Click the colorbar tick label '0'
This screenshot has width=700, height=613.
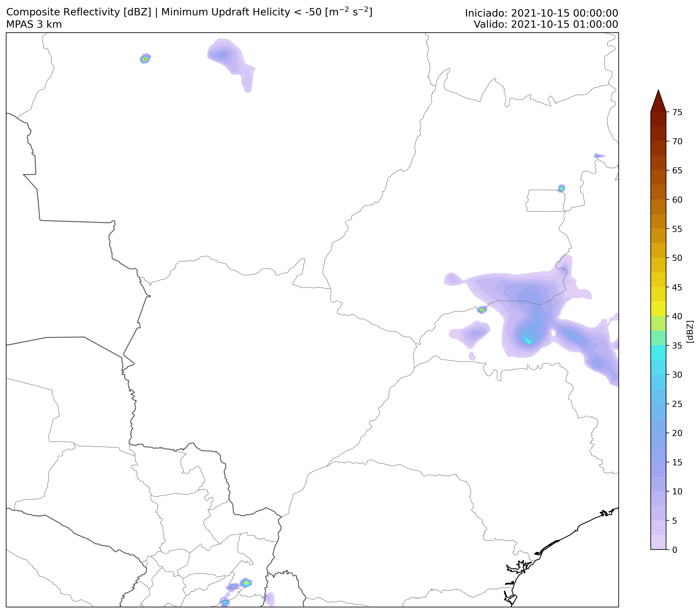[x=674, y=550]
